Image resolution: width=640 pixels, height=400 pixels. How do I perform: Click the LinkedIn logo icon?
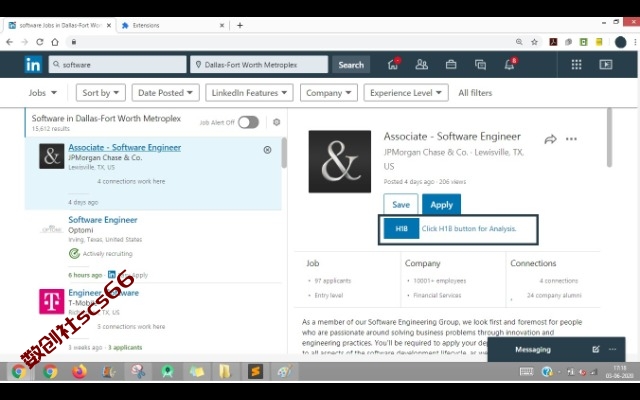pyautogui.click(x=33, y=64)
